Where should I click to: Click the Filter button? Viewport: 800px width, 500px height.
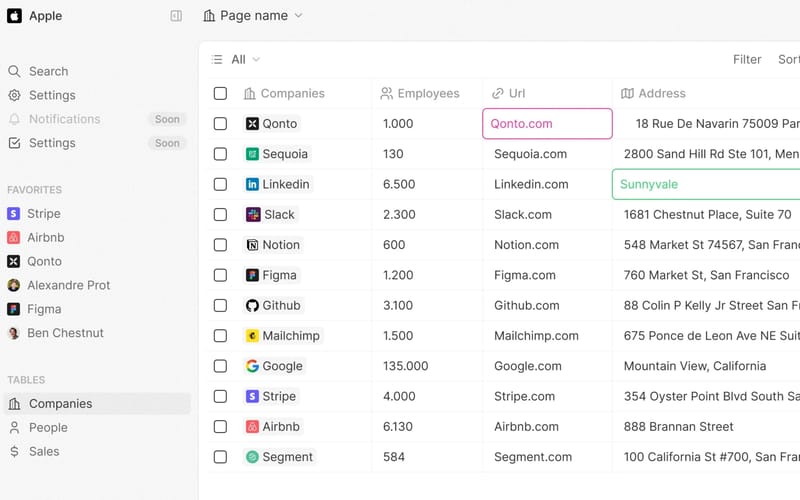(x=747, y=60)
